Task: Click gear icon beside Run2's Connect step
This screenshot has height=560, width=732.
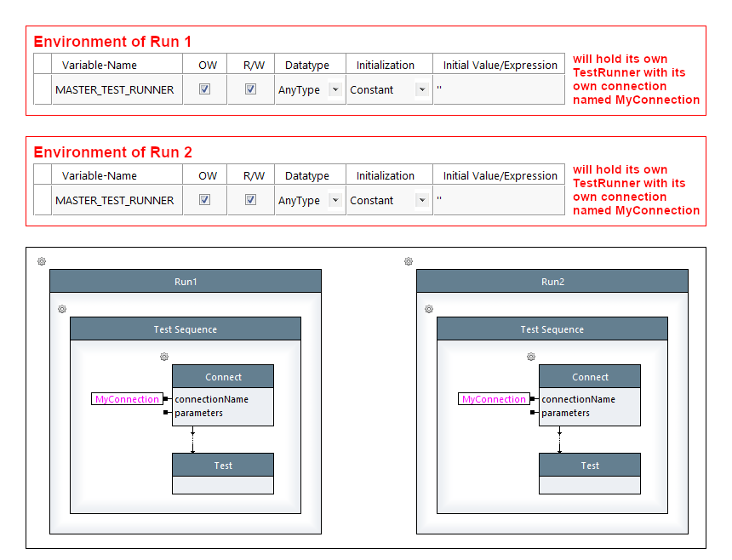Action: point(531,357)
